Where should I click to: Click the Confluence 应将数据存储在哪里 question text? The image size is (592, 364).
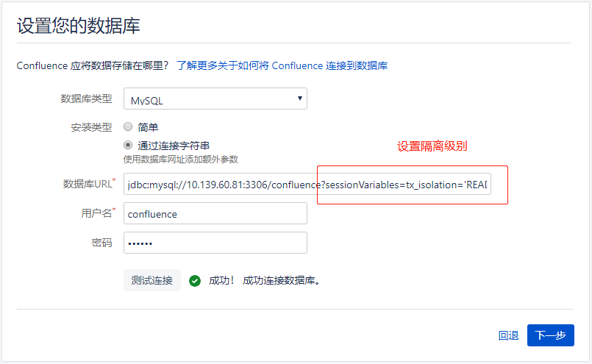93,65
